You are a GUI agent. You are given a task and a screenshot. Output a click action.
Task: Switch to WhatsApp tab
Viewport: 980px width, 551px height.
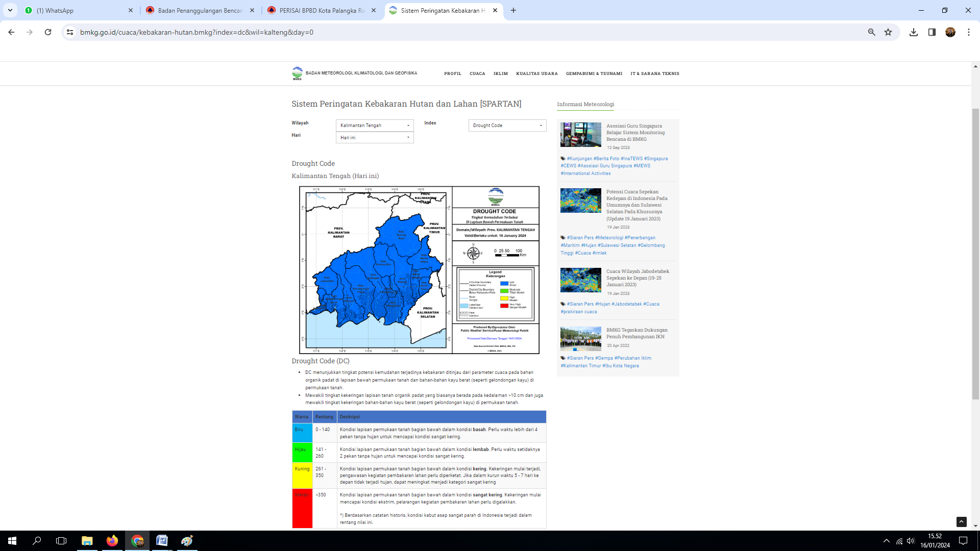pyautogui.click(x=79, y=10)
